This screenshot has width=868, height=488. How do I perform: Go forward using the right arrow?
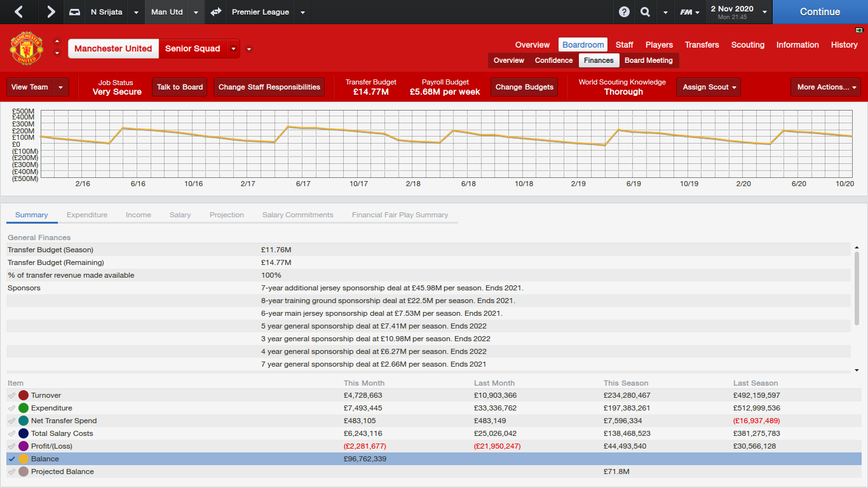(x=51, y=12)
